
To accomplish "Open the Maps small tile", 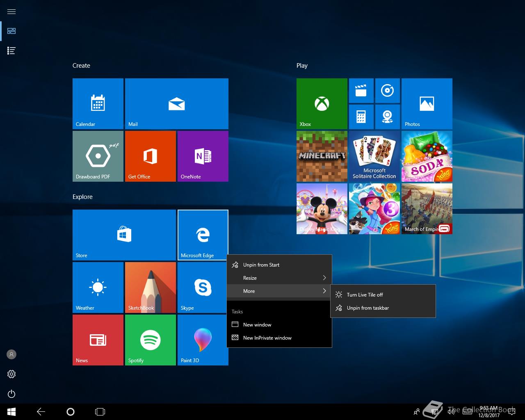I will coord(388,117).
